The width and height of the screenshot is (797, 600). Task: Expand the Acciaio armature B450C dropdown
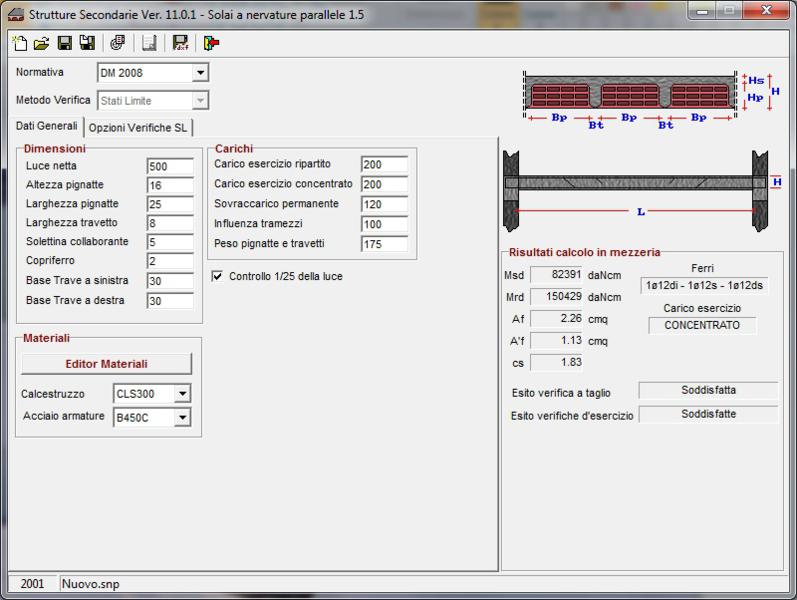click(x=182, y=417)
